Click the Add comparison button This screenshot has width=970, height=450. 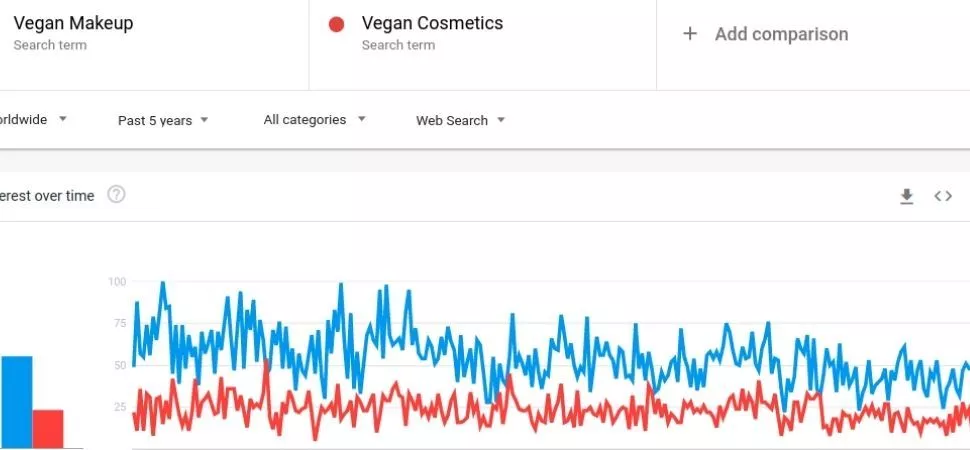pyautogui.click(x=780, y=34)
